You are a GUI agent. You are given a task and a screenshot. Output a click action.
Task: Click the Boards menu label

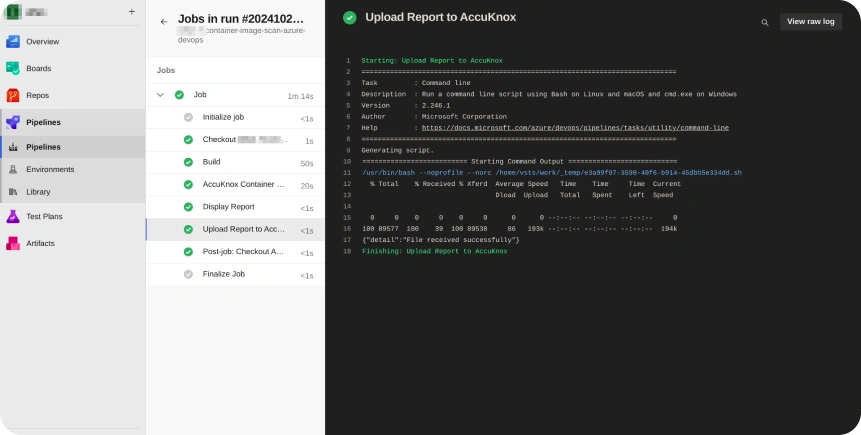38,69
